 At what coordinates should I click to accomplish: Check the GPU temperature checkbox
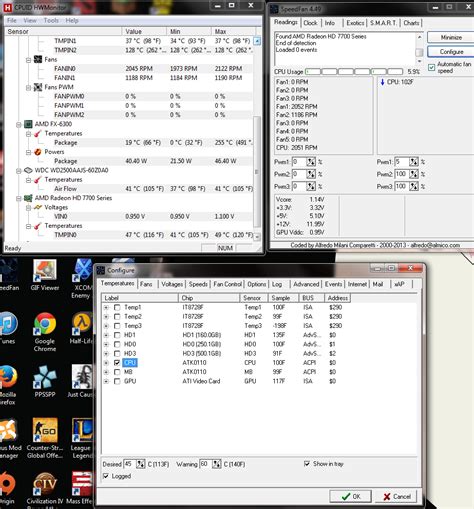pos(117,381)
